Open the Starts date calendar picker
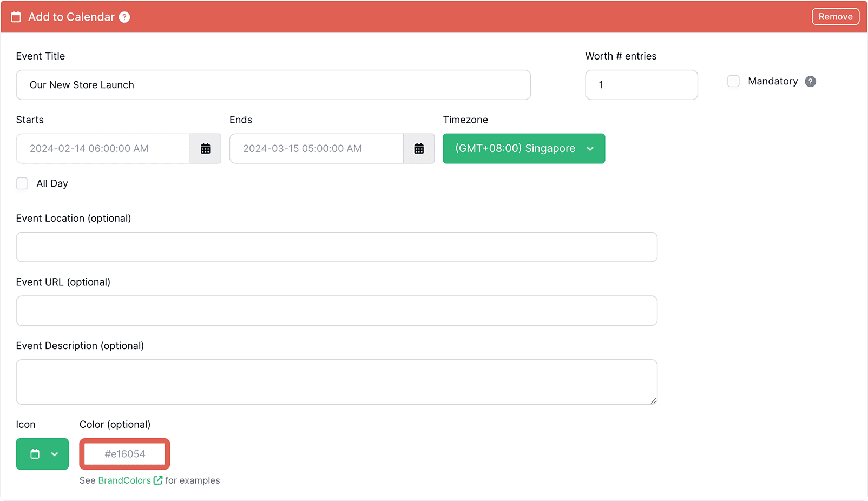868x501 pixels. click(206, 148)
